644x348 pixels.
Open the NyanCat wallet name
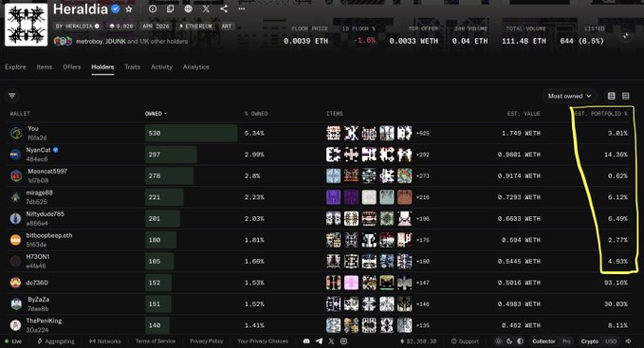38,150
